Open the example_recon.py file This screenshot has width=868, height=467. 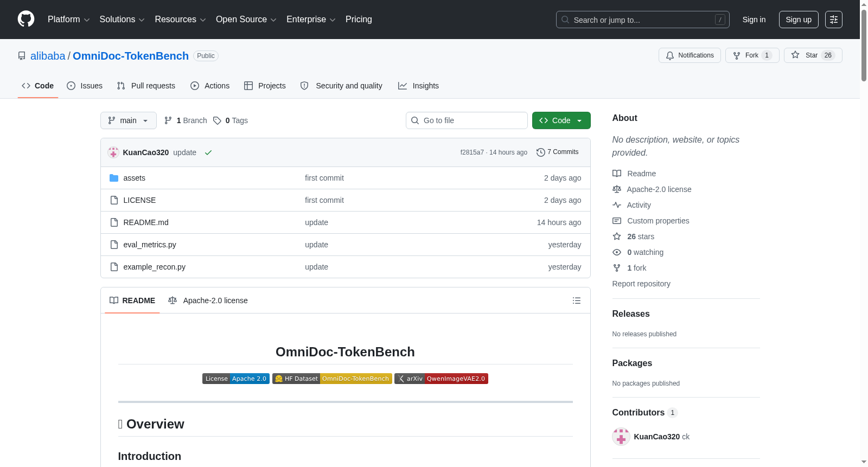155,267
